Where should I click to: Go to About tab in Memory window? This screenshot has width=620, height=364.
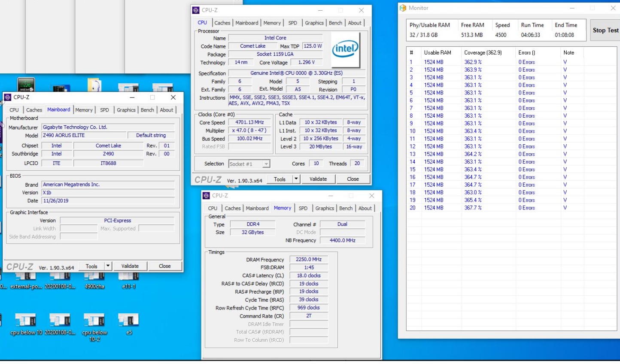pos(365,209)
